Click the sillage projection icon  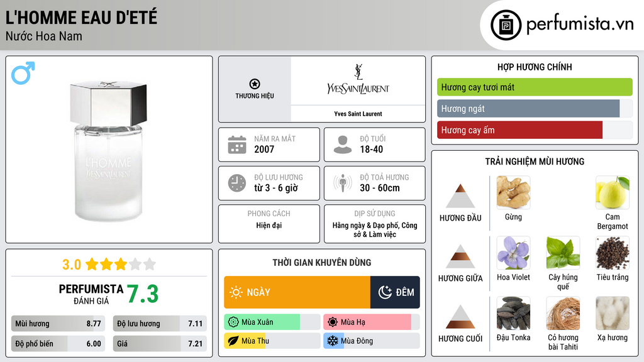pyautogui.click(x=343, y=183)
